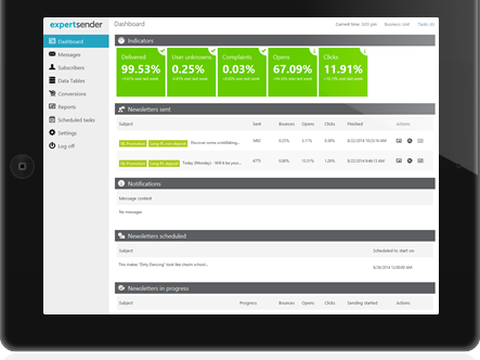Click Sending started column header
This screenshot has width=480, height=360.
(x=362, y=303)
